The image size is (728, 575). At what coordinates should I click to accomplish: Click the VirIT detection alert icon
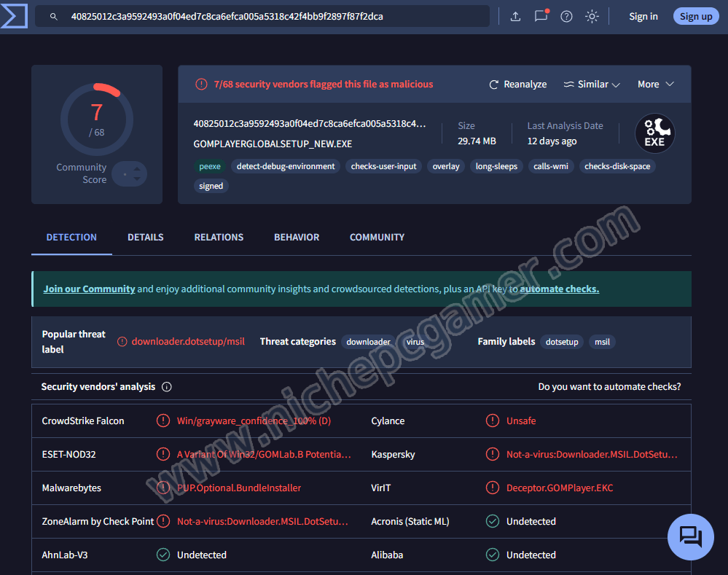(x=492, y=488)
